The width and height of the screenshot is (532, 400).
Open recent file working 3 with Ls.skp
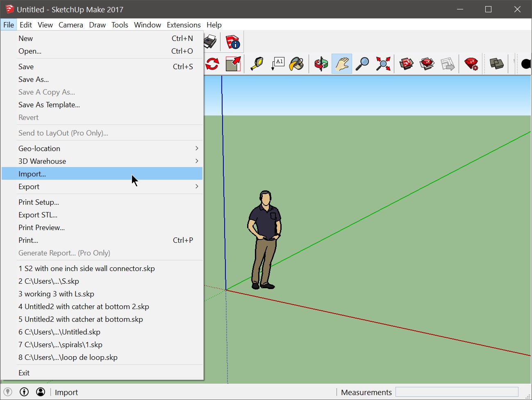[102, 294]
